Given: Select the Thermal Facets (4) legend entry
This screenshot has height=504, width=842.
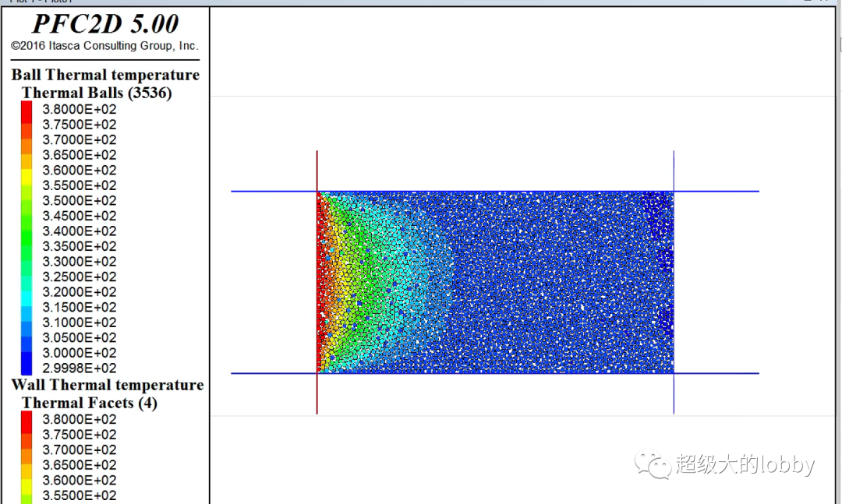Looking at the screenshot, I should coord(89,403).
